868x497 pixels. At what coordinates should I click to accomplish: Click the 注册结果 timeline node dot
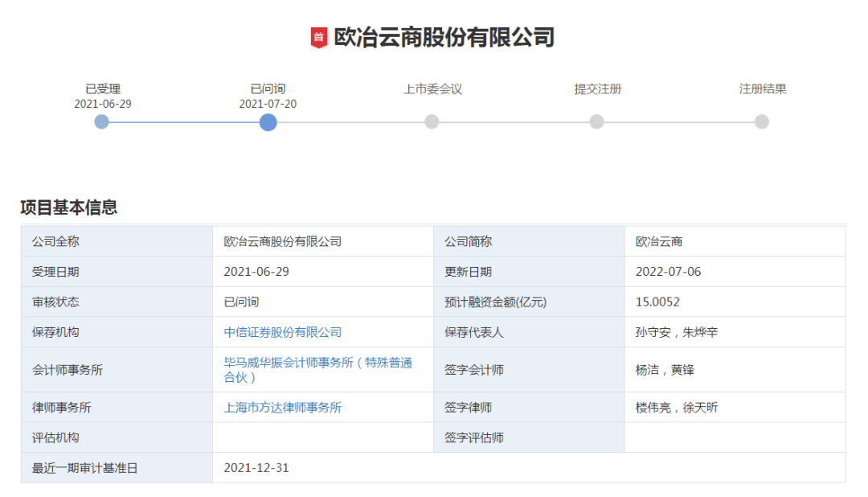coord(762,122)
